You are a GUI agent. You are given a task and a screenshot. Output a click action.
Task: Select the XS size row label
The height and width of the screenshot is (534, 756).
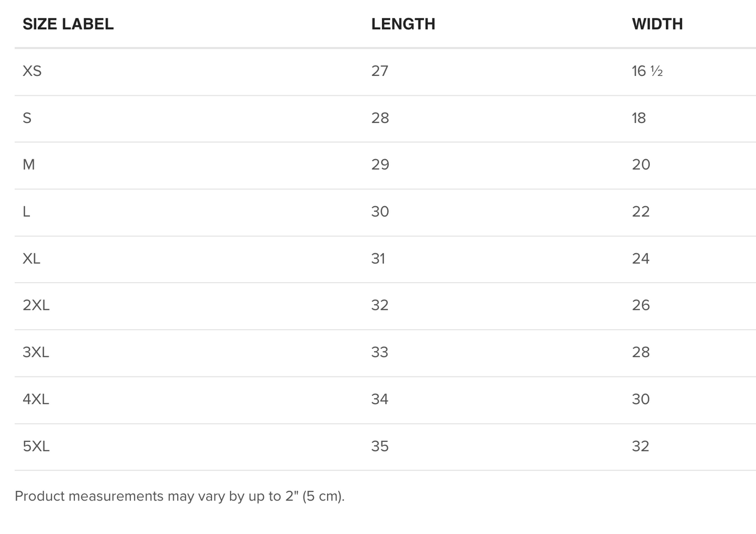(32, 71)
